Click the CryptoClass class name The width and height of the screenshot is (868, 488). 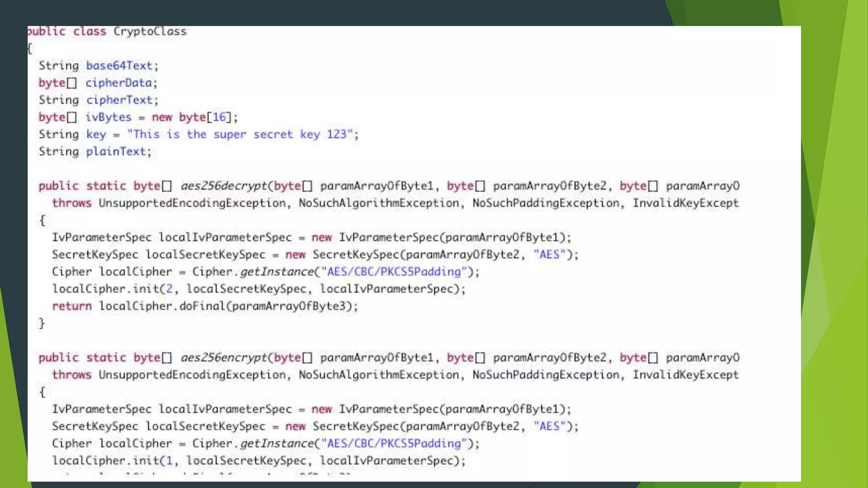150,31
